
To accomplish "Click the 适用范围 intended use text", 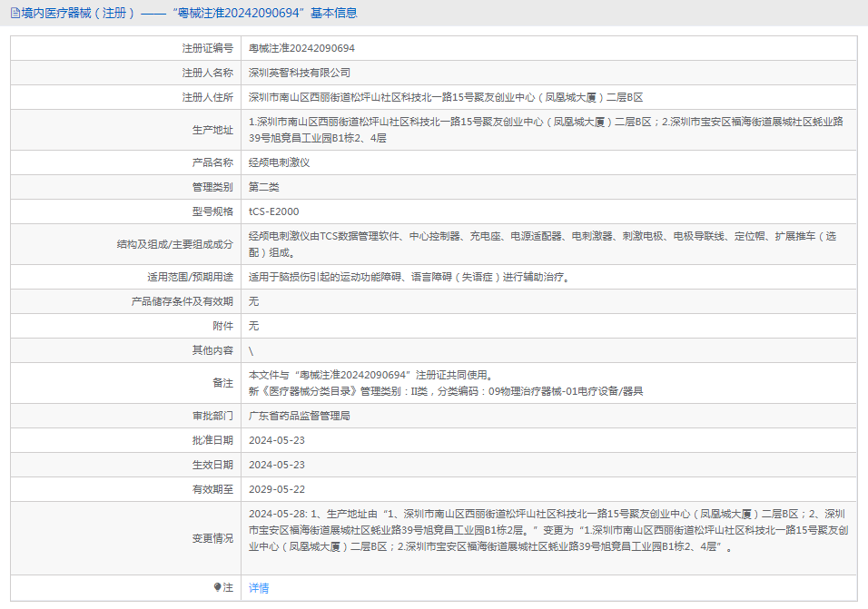I will click(409, 277).
